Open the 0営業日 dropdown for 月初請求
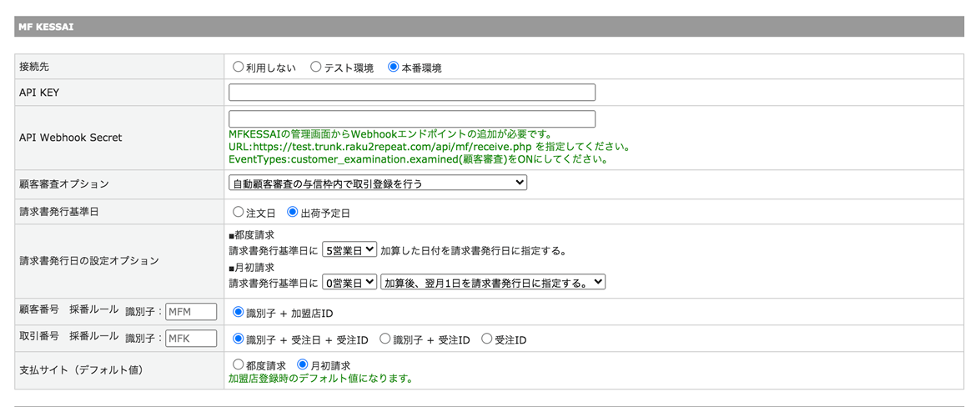This screenshot has width=980, height=407. click(x=349, y=283)
